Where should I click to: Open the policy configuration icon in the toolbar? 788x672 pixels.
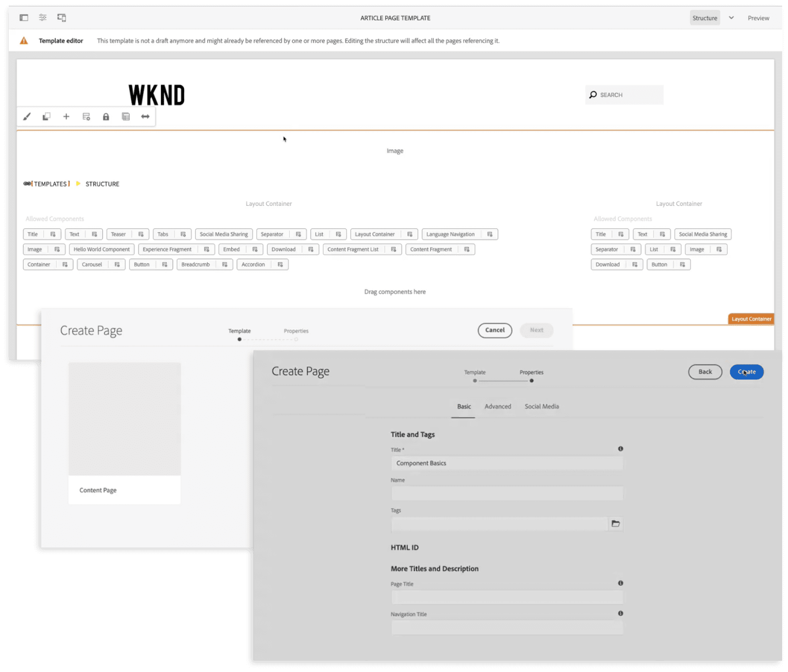click(x=86, y=116)
